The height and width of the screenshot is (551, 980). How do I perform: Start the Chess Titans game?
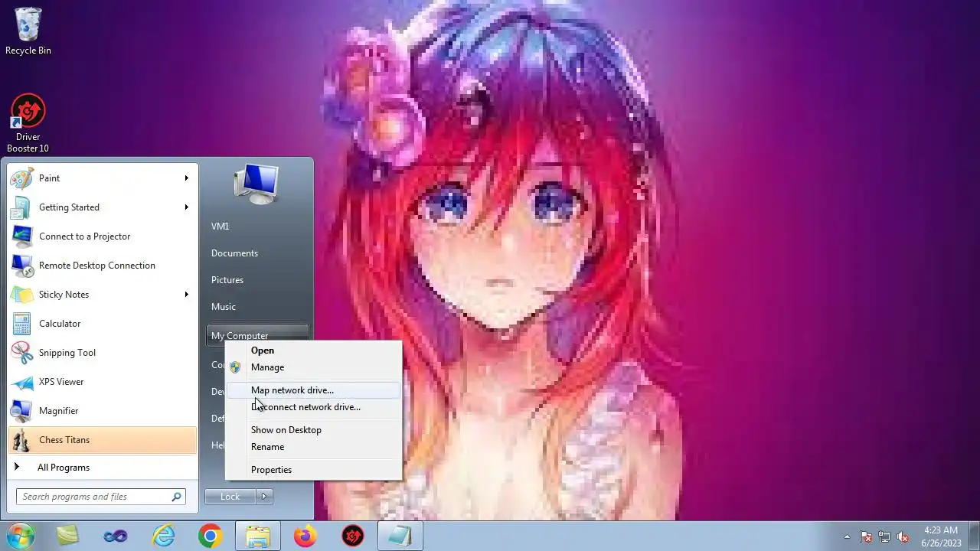[102, 440]
